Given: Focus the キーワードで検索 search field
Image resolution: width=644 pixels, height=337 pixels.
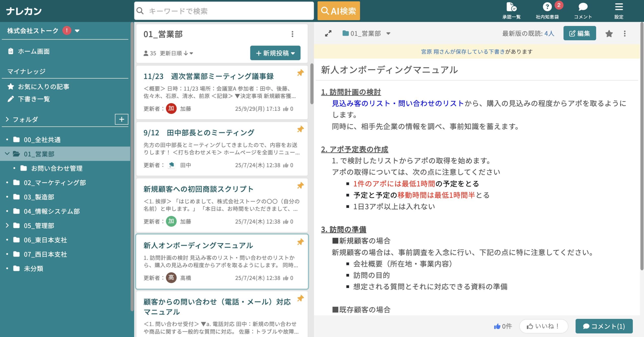Looking at the screenshot, I should [224, 11].
